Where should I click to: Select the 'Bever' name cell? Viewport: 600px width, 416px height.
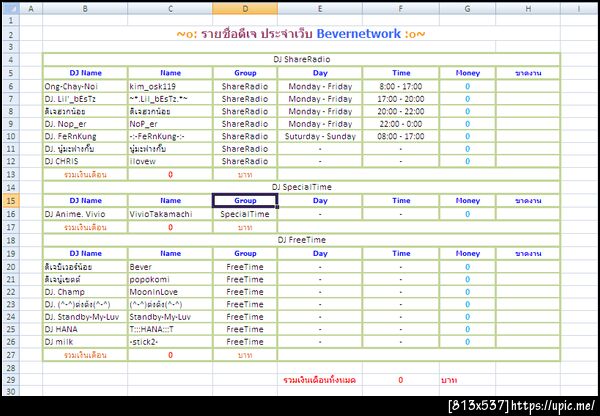point(170,267)
